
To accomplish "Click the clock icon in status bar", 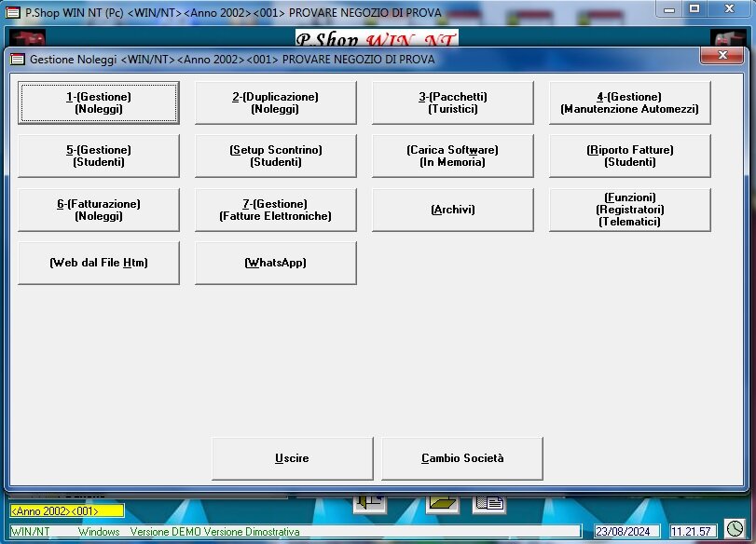I will coord(735,529).
